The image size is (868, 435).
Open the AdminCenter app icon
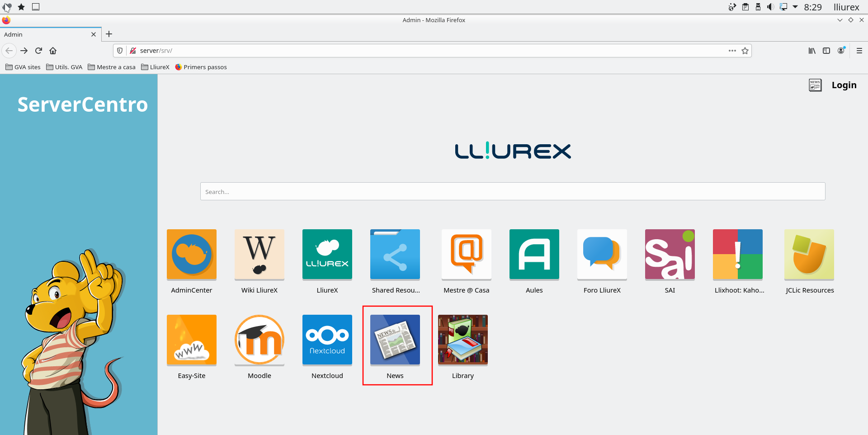(x=191, y=254)
